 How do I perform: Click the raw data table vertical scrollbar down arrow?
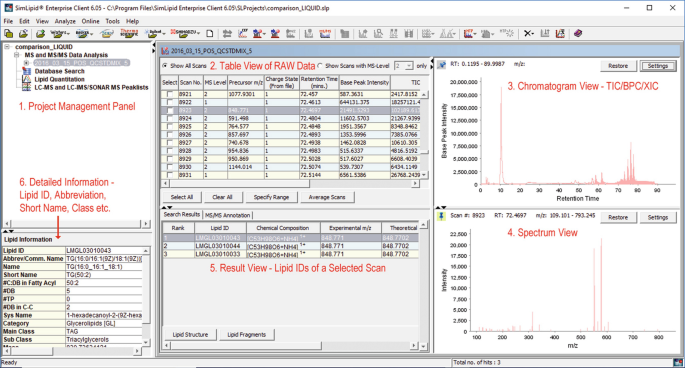423,175
